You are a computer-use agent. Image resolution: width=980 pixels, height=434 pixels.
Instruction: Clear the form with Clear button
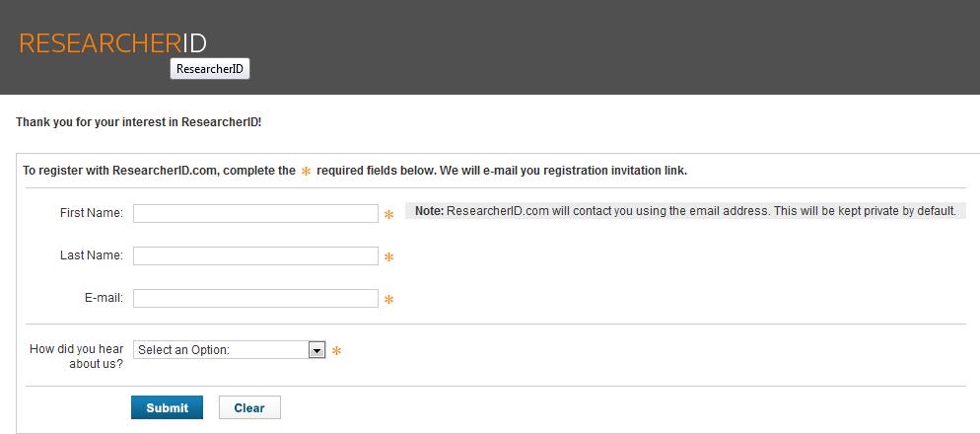point(249,407)
